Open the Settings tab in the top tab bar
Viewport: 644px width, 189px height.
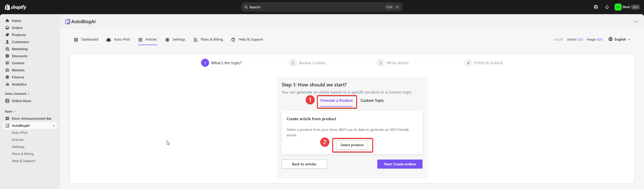point(175,40)
